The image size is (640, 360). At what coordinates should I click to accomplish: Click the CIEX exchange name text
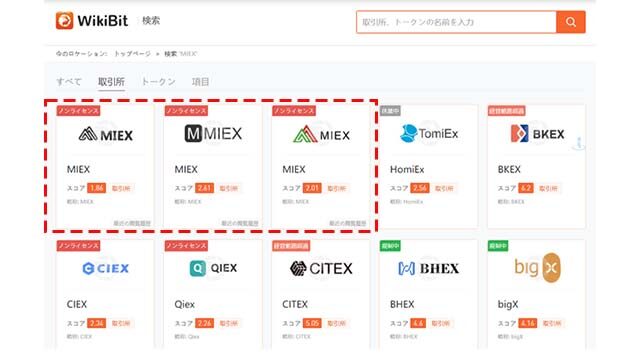(77, 304)
